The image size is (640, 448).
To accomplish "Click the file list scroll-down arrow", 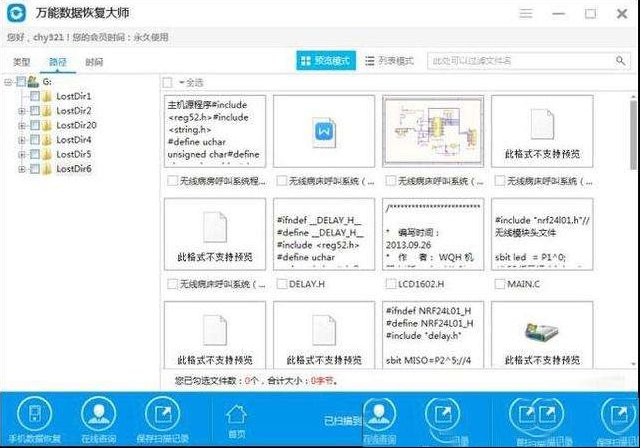I will (633, 364).
